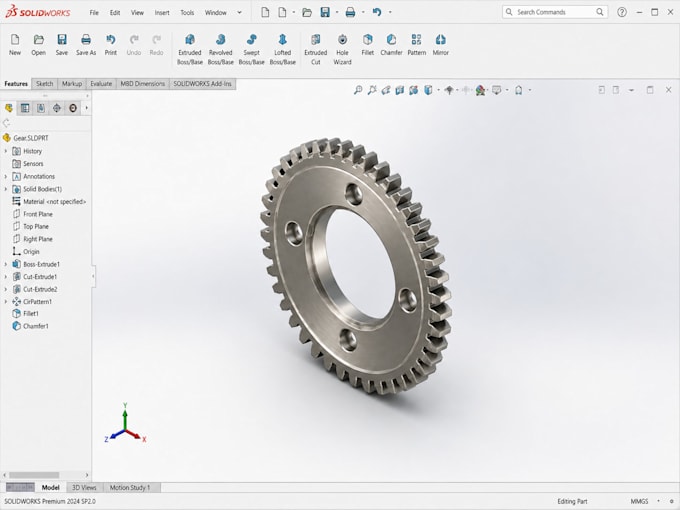This screenshot has width=680, height=510.
Task: Open the MMGS unit system dropdown
Action: point(658,501)
